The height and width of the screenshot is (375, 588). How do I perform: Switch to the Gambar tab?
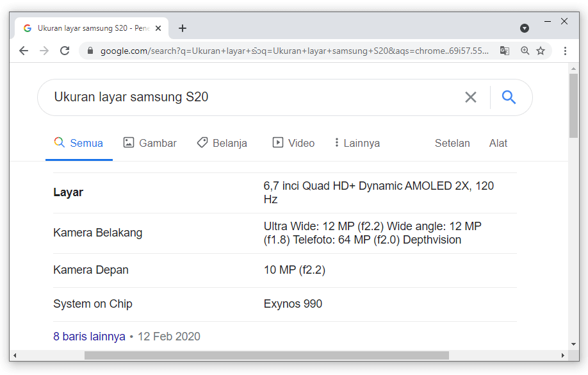tap(150, 143)
